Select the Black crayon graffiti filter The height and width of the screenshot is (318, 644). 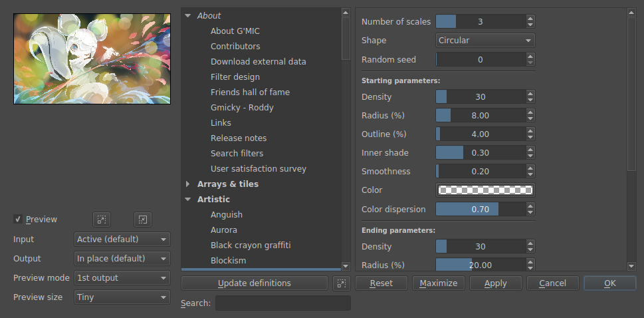(251, 245)
